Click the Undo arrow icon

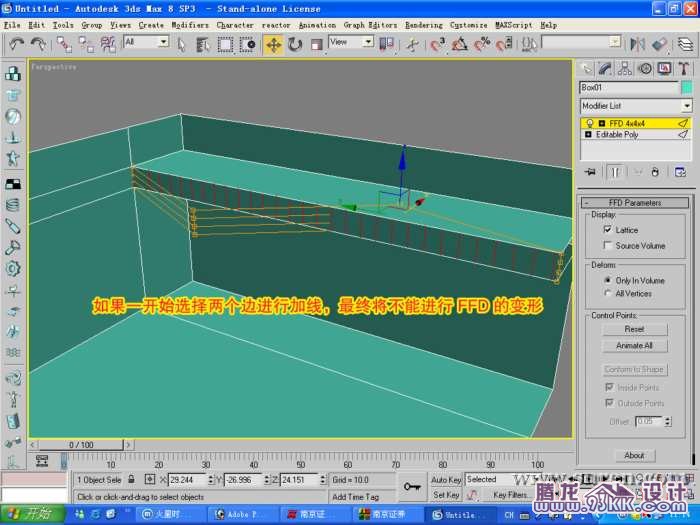17,44
